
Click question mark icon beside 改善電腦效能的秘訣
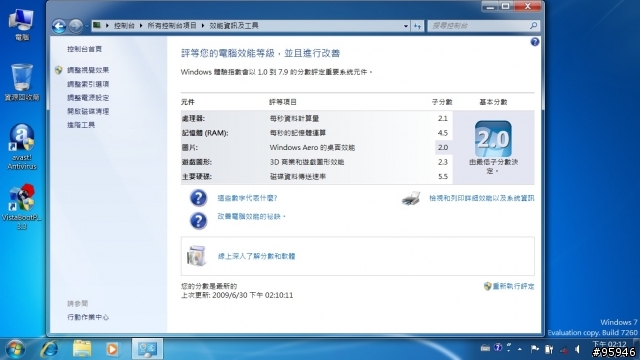[x=198, y=221]
